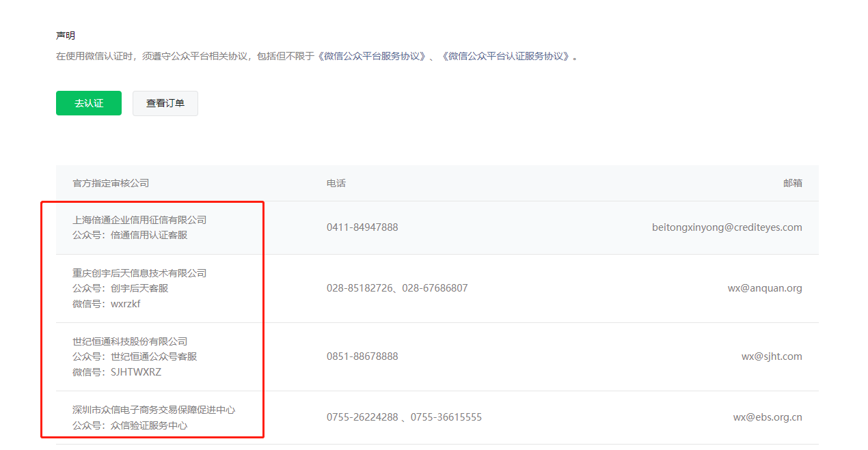Open 查看订单 to view orders
Image resolution: width=868 pixels, height=450 pixels.
165,103
